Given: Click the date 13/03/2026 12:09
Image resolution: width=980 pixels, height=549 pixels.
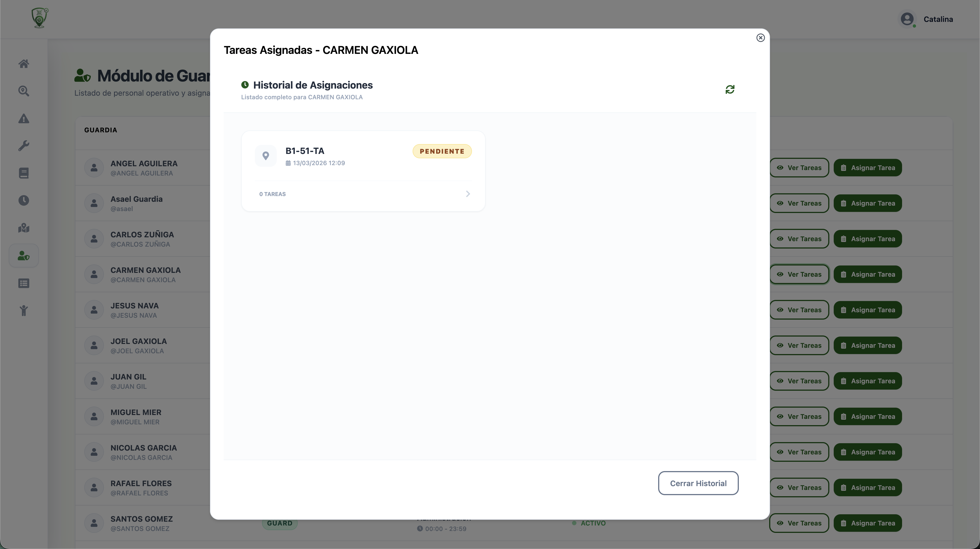Looking at the screenshot, I should pyautogui.click(x=319, y=163).
